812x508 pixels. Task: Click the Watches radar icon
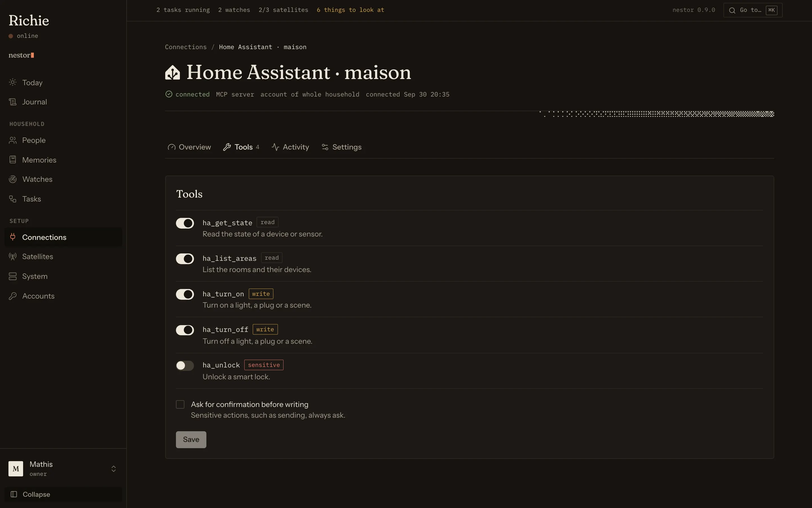point(13,179)
